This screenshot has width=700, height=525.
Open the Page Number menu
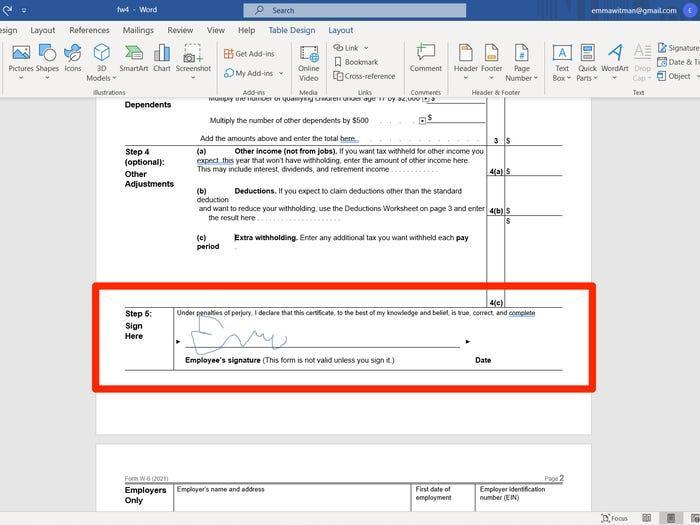point(521,62)
